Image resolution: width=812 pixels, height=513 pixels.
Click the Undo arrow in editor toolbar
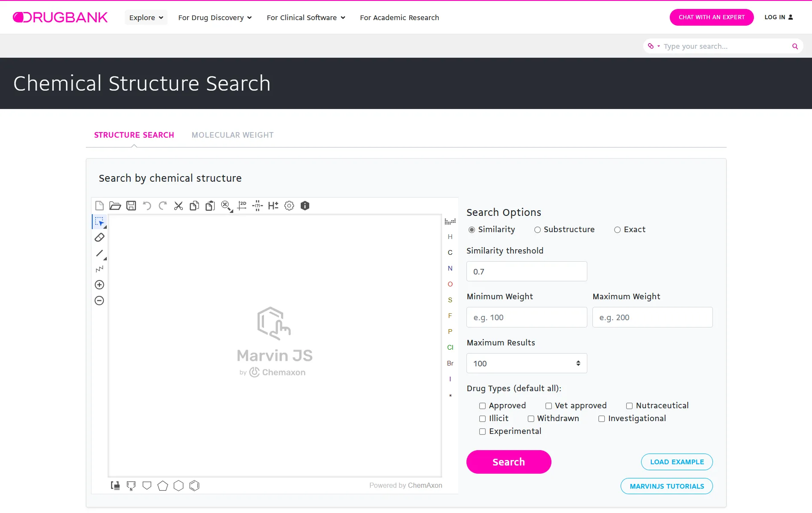(x=147, y=206)
